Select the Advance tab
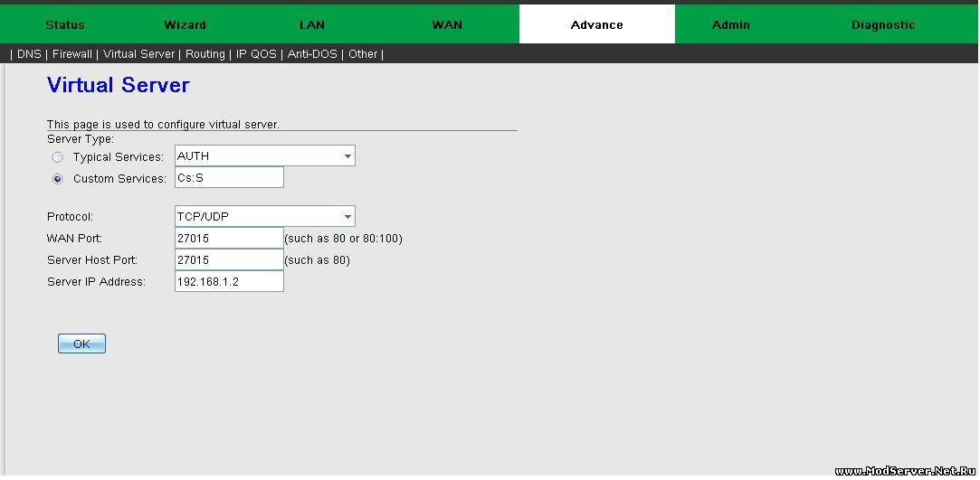This screenshot has height=480, width=980. (x=597, y=24)
